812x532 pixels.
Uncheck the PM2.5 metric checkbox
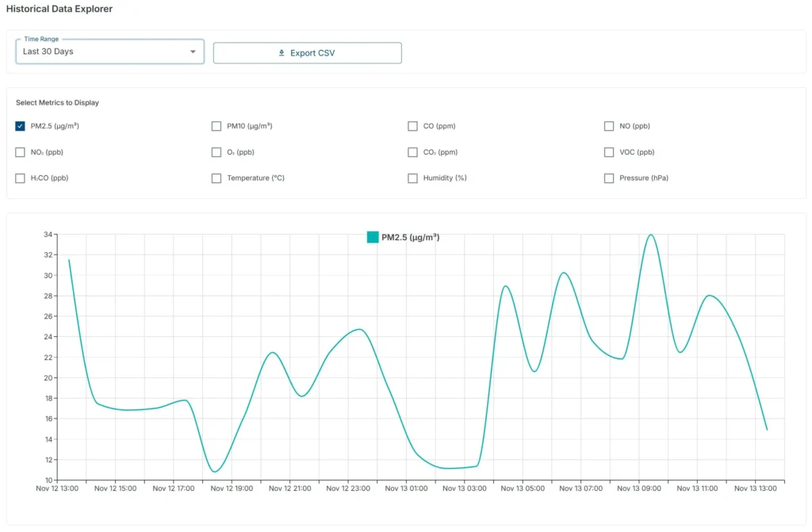(x=20, y=126)
